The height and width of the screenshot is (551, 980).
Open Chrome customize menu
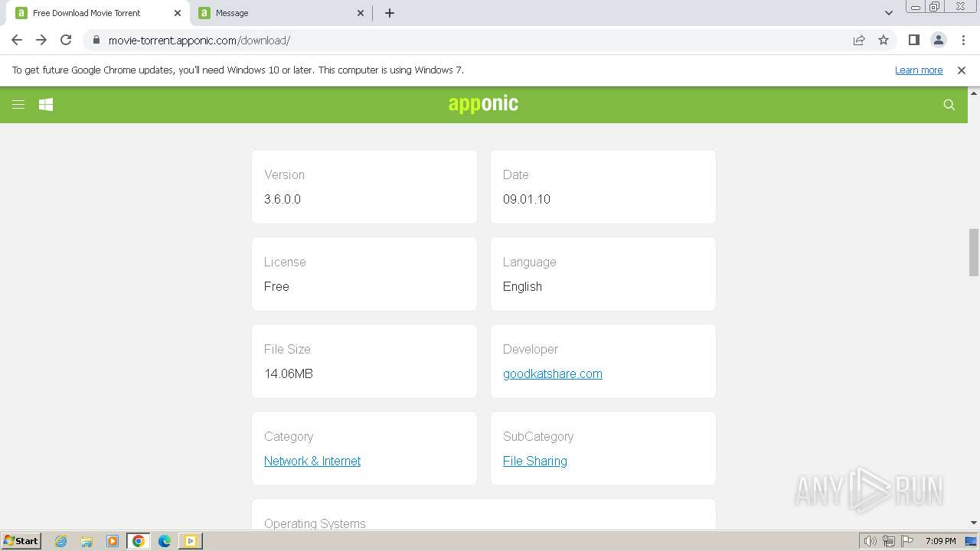pyautogui.click(x=963, y=40)
